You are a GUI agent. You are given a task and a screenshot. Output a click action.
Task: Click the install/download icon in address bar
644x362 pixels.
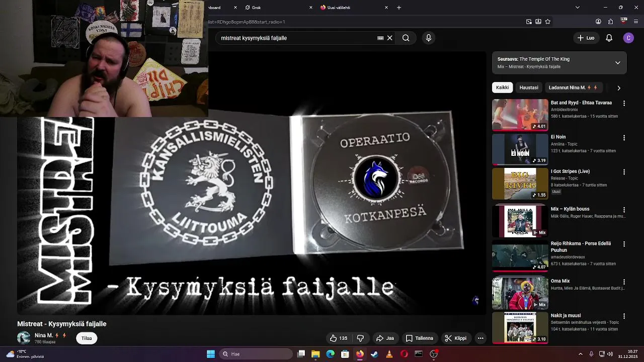click(538, 22)
